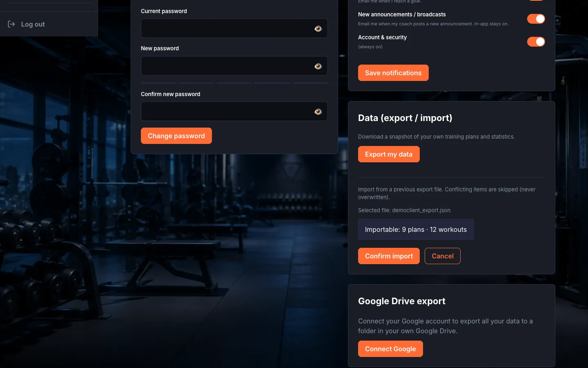Click the 'Import from a previous export file' note
Screen dimensions: 588x368
point(447,193)
